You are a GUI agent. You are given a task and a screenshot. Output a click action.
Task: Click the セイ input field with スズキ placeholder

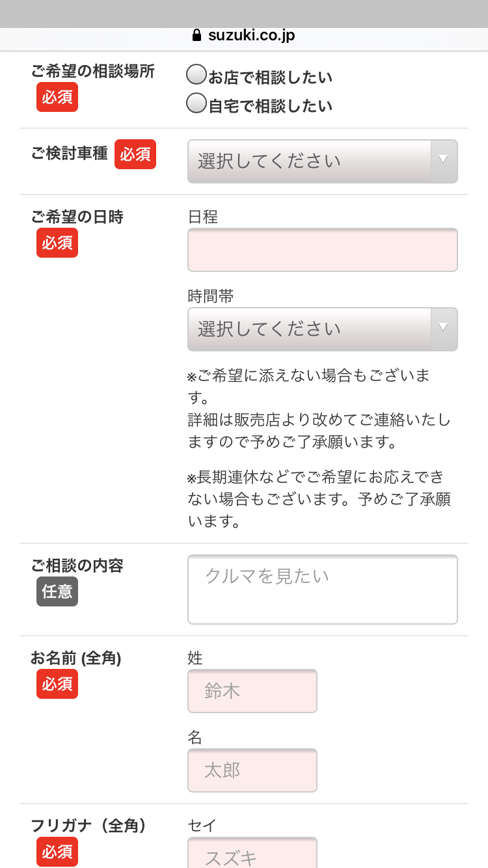(x=252, y=854)
